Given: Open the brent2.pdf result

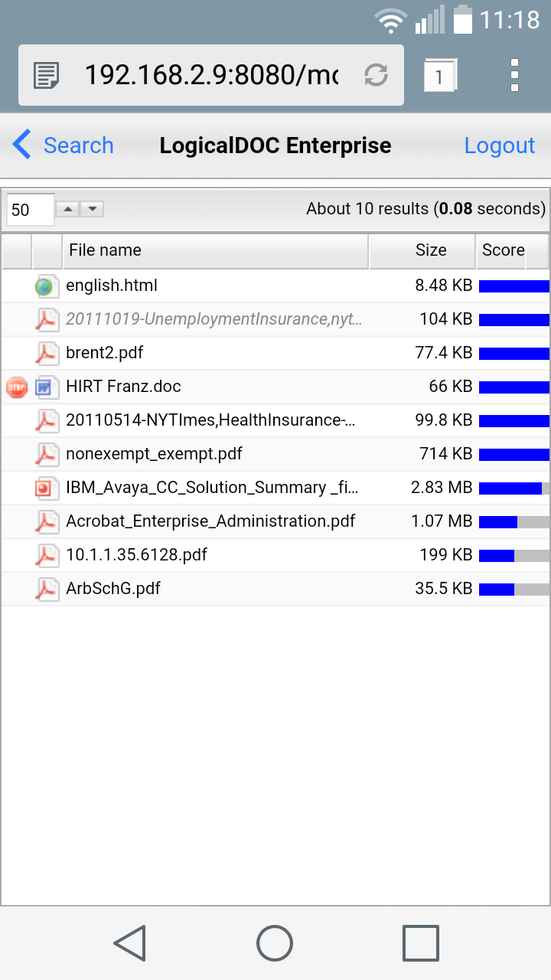Looking at the screenshot, I should (x=105, y=353).
